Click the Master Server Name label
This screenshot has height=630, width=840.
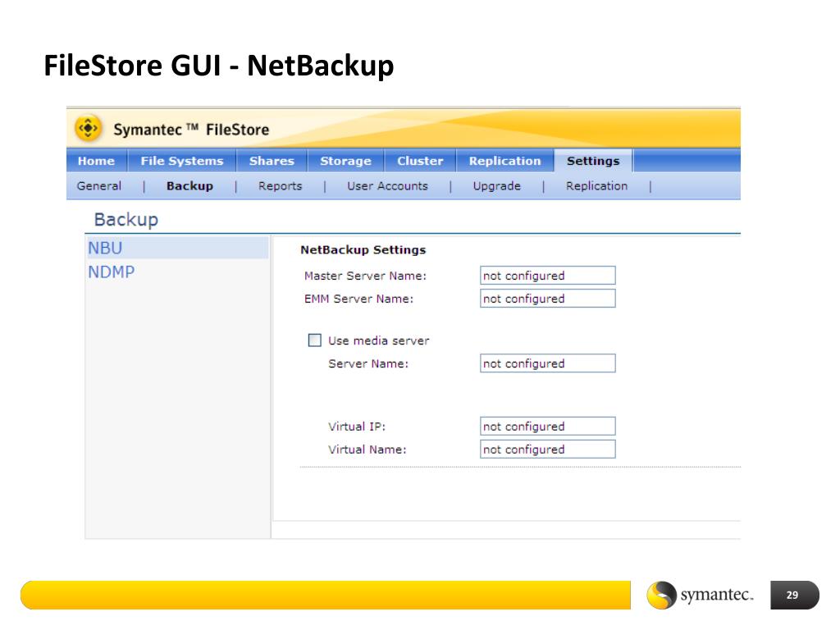pos(365,276)
